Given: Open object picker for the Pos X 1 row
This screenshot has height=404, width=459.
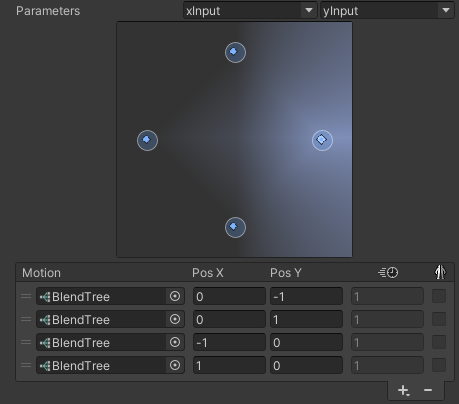Looking at the screenshot, I should click(175, 365).
